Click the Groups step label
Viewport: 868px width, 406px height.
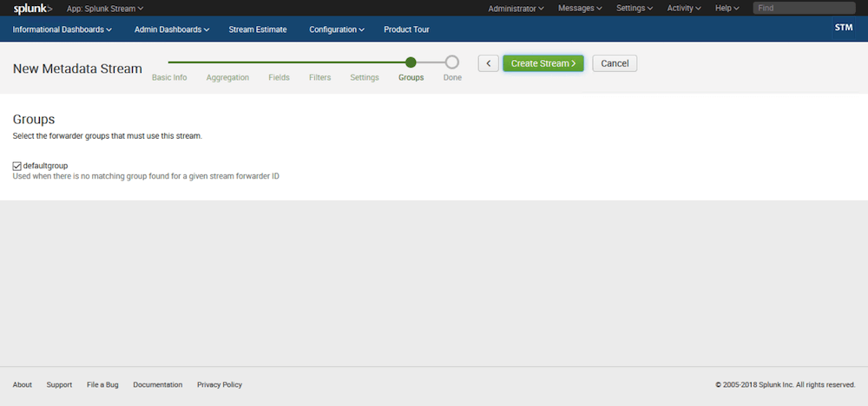pyautogui.click(x=411, y=77)
